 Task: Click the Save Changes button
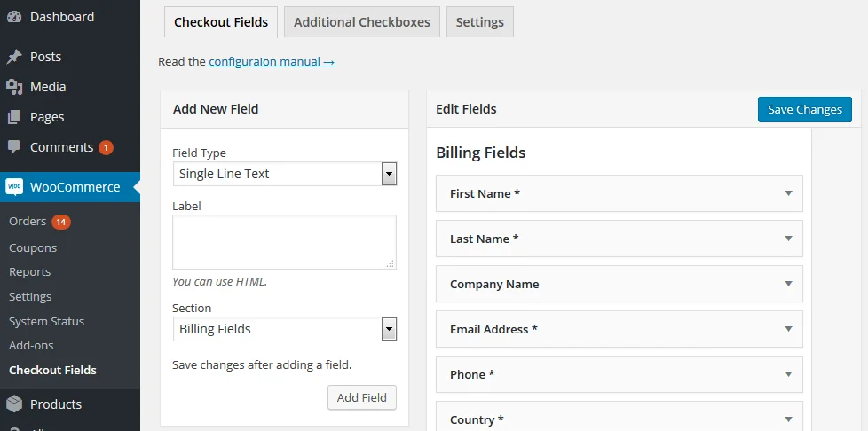[x=805, y=110]
